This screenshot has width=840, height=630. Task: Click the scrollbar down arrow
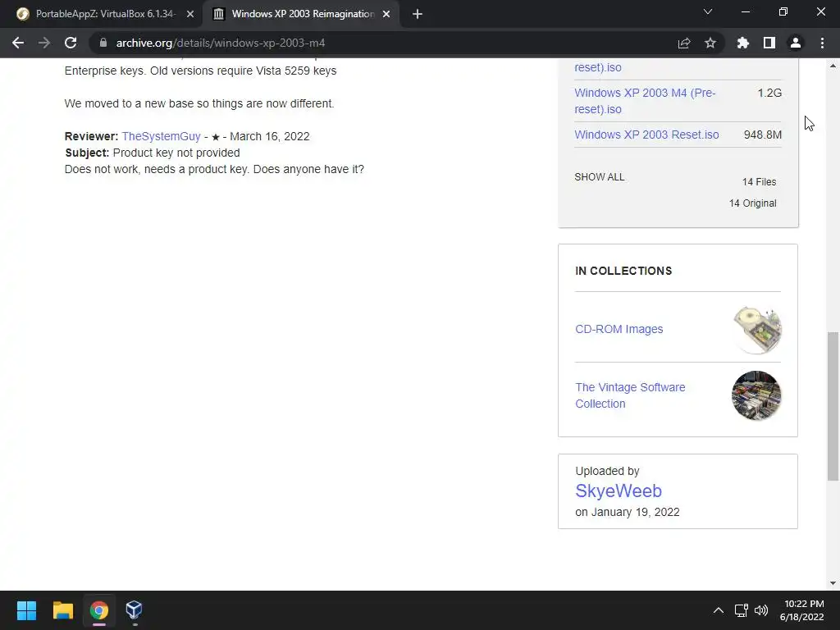[833, 583]
